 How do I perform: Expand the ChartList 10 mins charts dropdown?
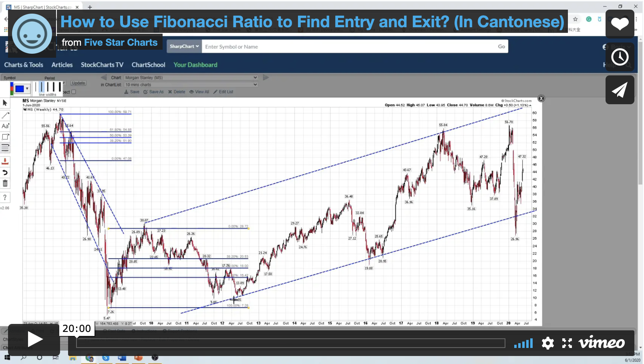point(191,85)
